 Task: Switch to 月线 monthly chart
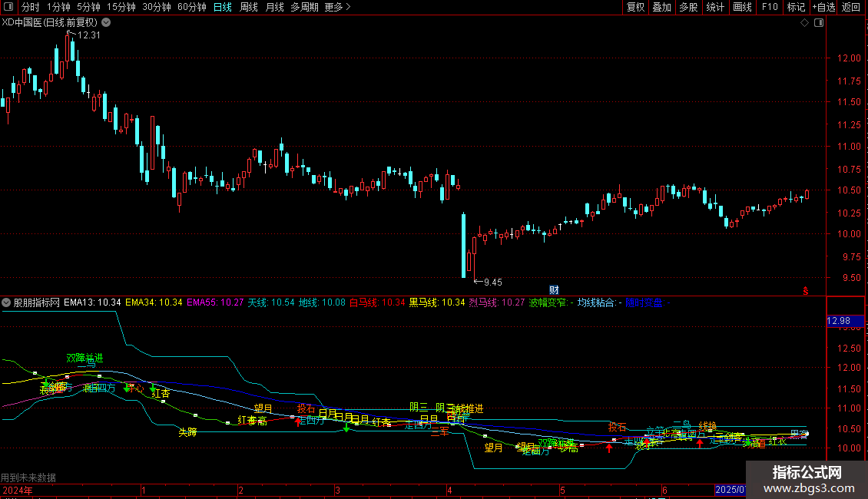(x=274, y=7)
